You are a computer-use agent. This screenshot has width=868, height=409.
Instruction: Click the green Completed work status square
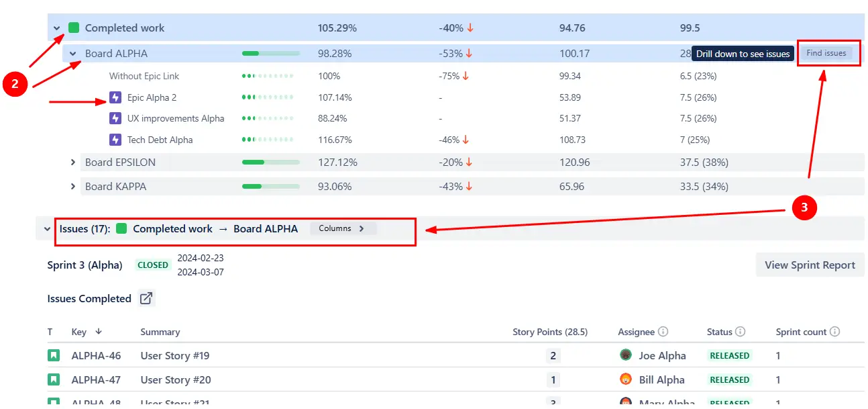[x=74, y=28]
